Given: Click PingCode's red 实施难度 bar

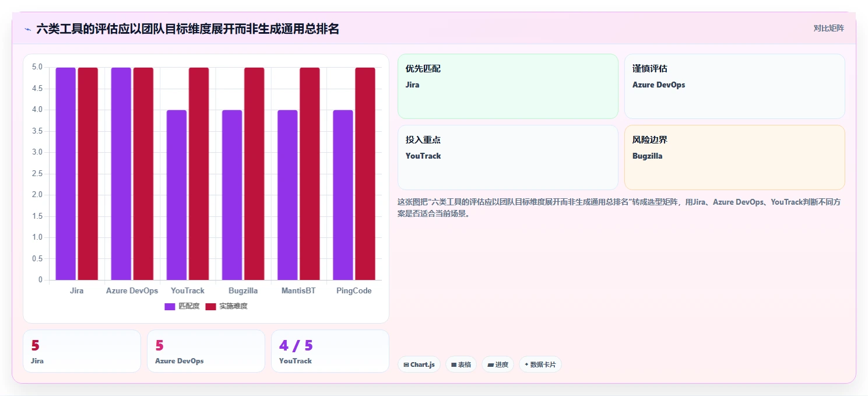Looking at the screenshot, I should 365,174.
